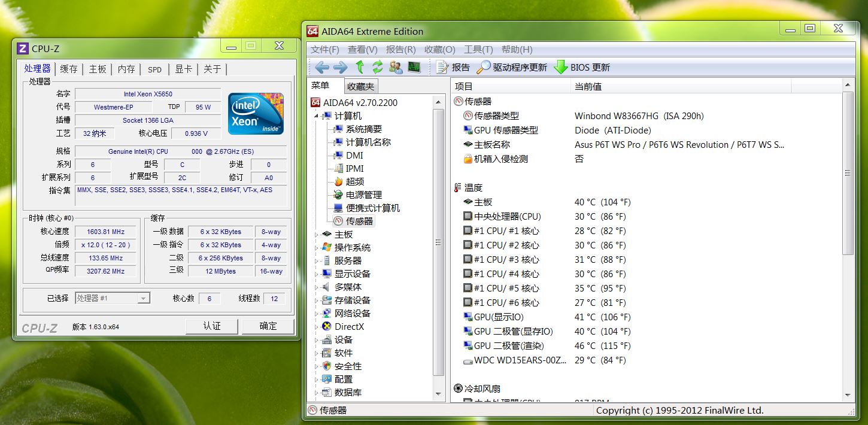Open the 帮助(H) menu
868x425 pixels.
[x=517, y=50]
